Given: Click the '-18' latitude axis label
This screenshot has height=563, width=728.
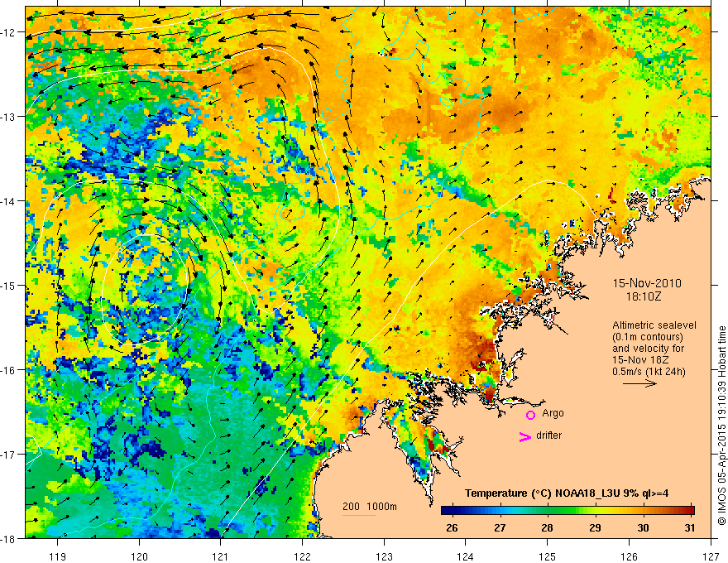Looking at the screenshot, I should pyautogui.click(x=10, y=538).
